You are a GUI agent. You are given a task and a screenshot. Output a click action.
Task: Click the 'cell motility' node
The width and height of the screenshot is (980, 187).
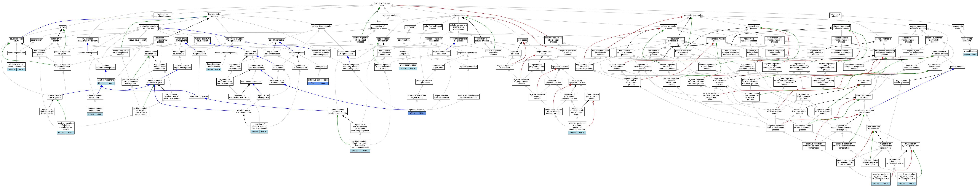point(410,27)
